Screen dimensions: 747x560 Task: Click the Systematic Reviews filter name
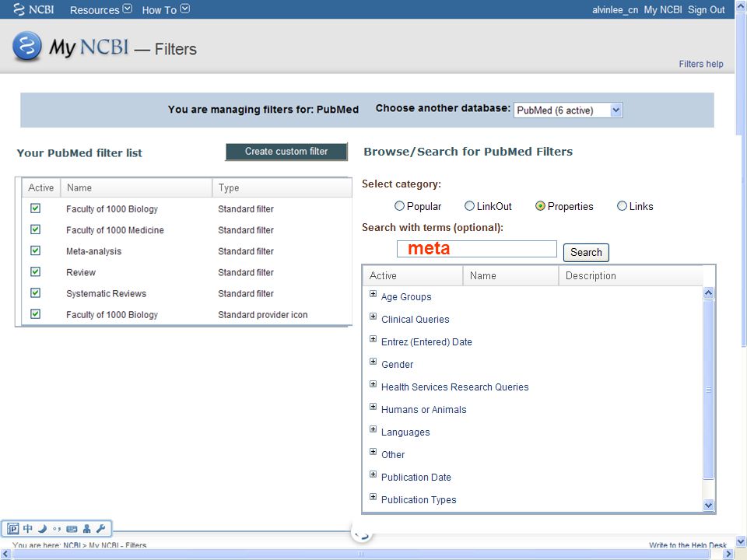click(x=107, y=293)
